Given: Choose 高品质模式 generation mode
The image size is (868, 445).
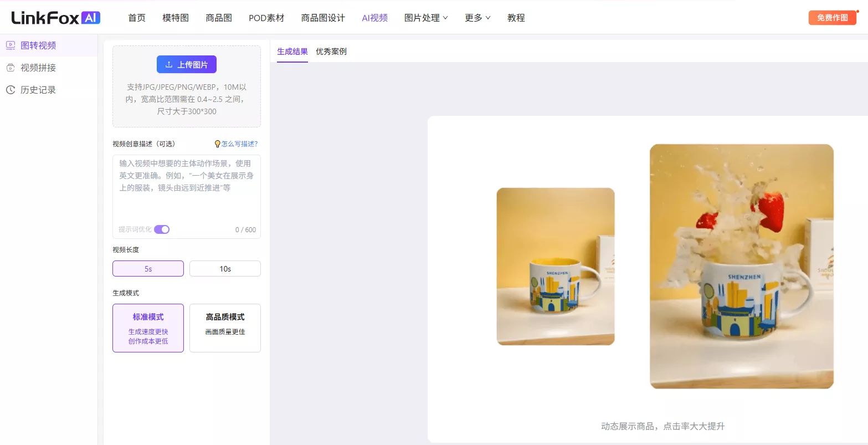Looking at the screenshot, I should [225, 328].
